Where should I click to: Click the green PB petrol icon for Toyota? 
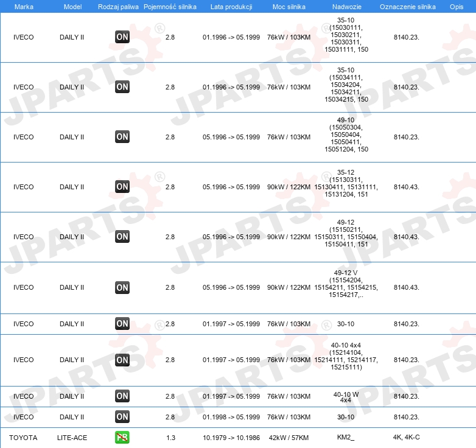pos(122,438)
